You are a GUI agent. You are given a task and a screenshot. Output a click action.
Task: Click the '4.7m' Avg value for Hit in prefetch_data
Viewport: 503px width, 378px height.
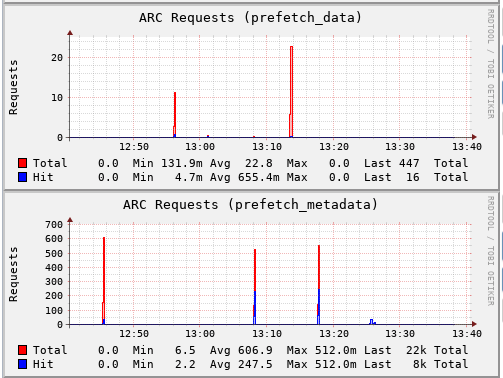click(189, 177)
